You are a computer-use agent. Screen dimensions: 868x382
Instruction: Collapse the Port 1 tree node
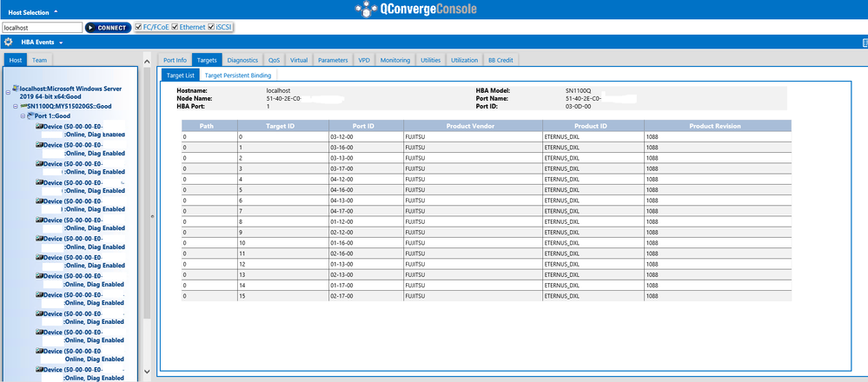click(x=23, y=116)
